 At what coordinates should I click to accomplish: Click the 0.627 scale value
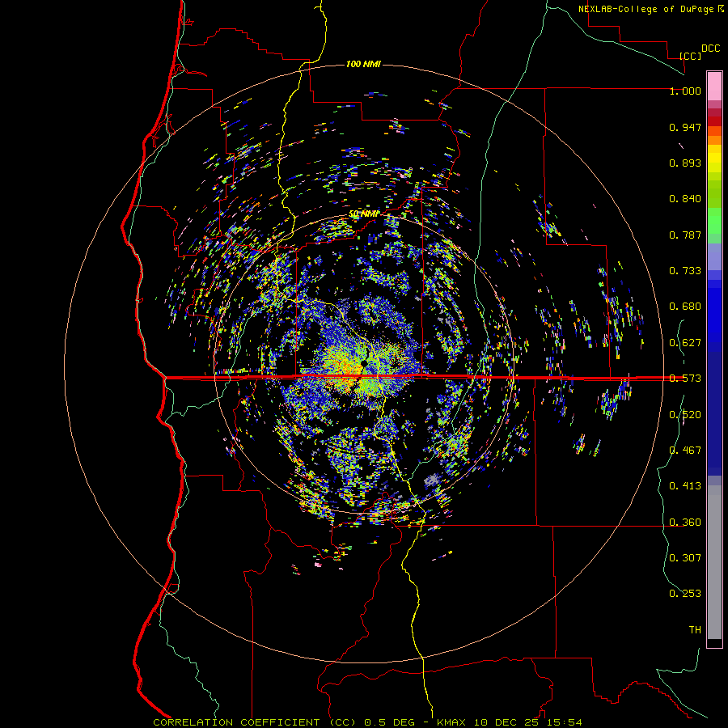685,343
